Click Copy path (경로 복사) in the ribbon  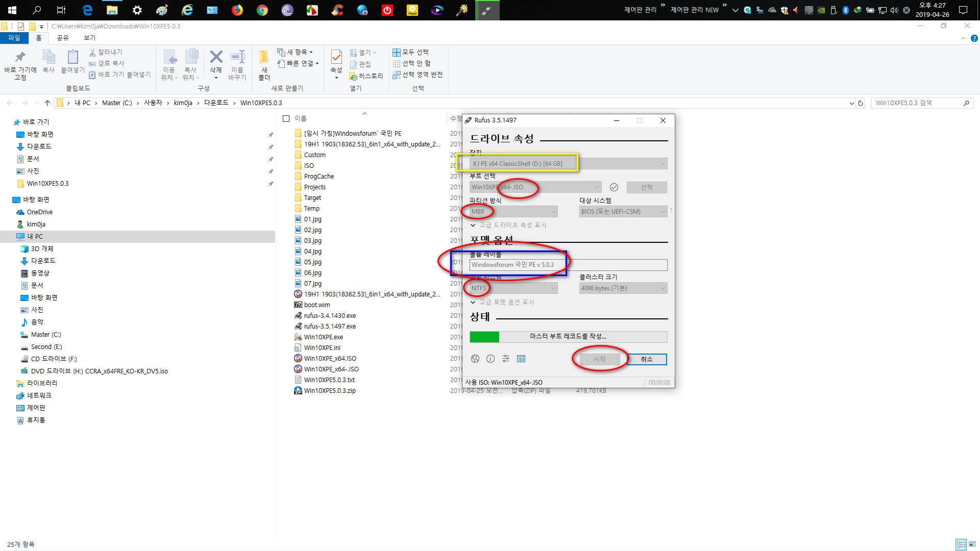pyautogui.click(x=107, y=63)
